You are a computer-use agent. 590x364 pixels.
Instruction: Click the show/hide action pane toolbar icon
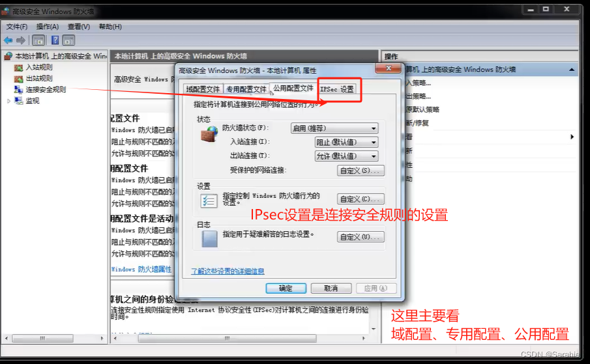pyautogui.click(x=68, y=40)
